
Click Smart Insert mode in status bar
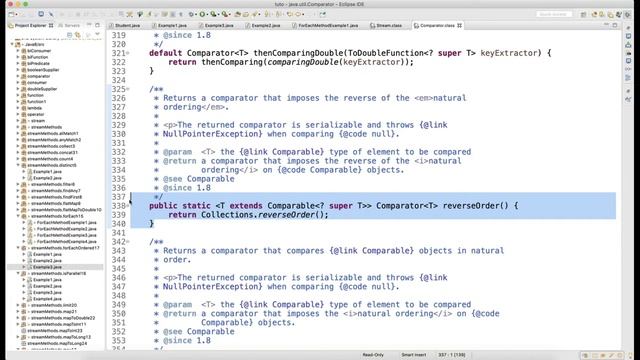(x=413, y=355)
